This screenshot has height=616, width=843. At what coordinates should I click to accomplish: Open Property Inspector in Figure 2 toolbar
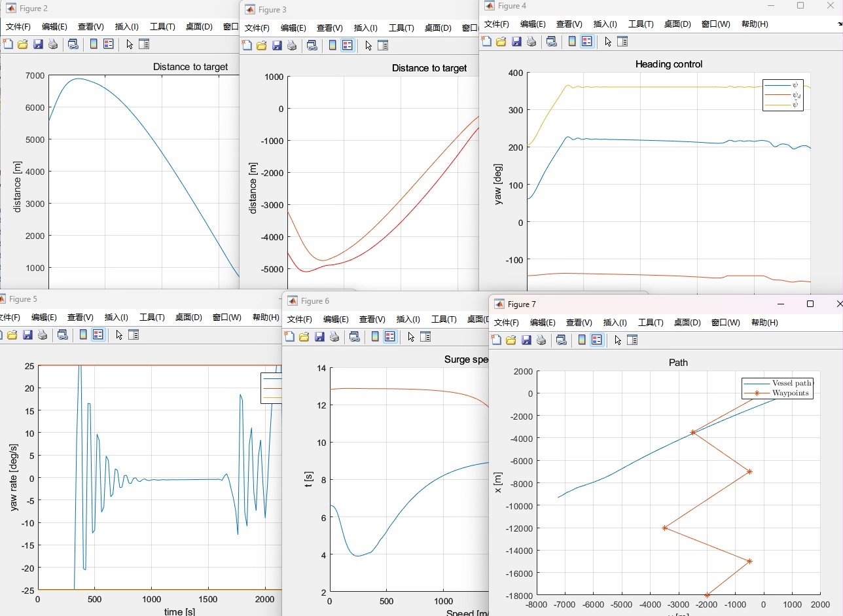(x=144, y=44)
